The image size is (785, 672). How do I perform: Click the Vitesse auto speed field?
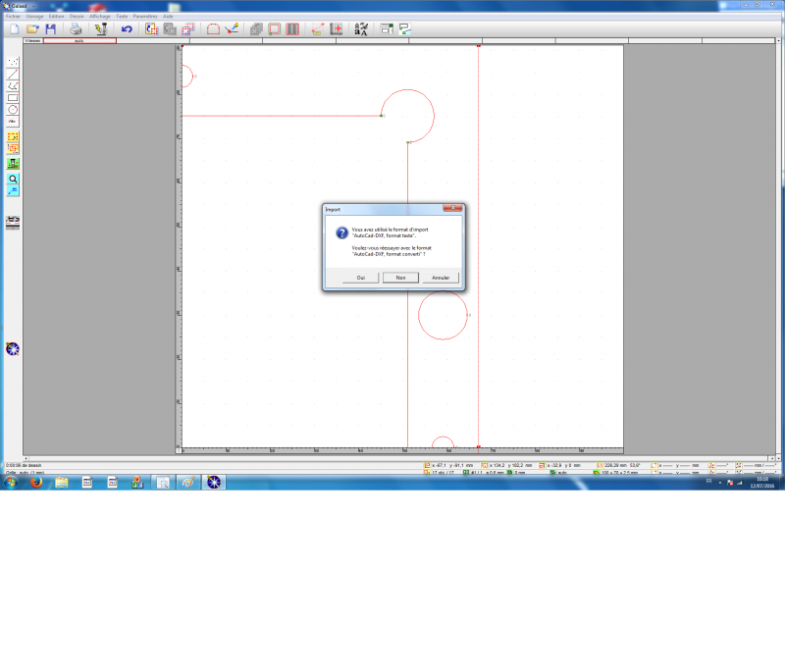(79, 41)
